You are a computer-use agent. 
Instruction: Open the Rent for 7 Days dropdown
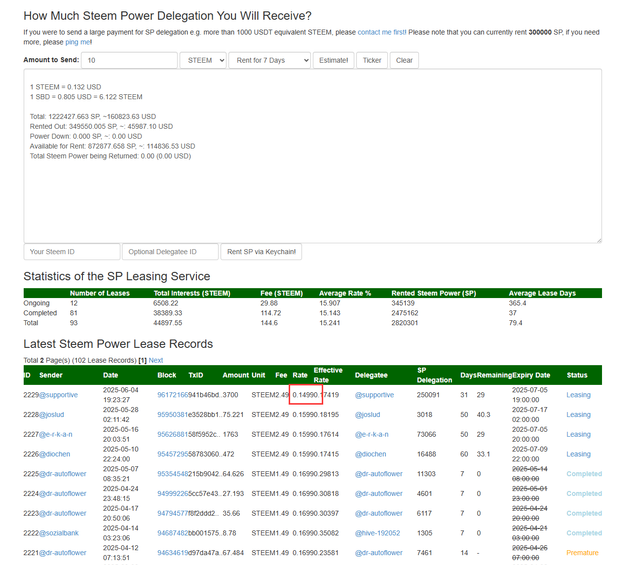pyautogui.click(x=269, y=60)
